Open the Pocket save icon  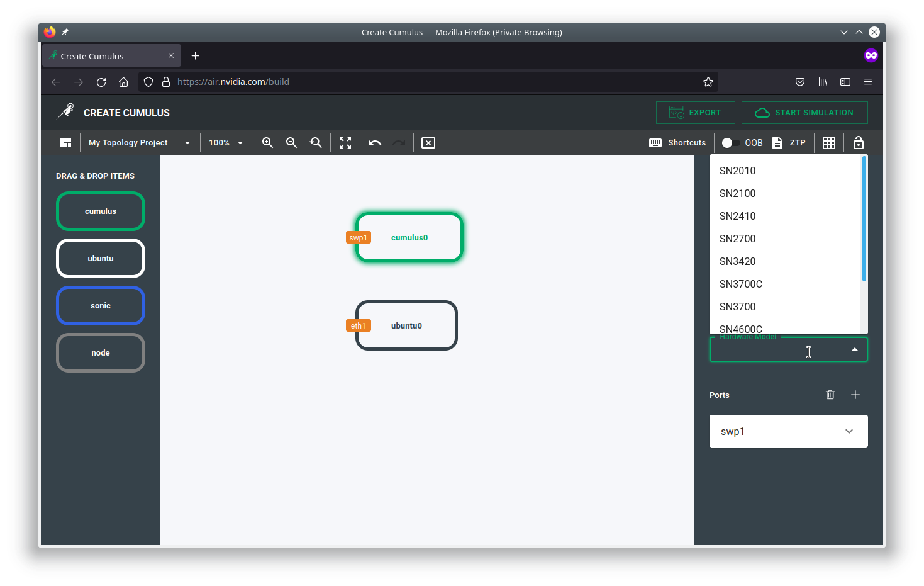[800, 82]
